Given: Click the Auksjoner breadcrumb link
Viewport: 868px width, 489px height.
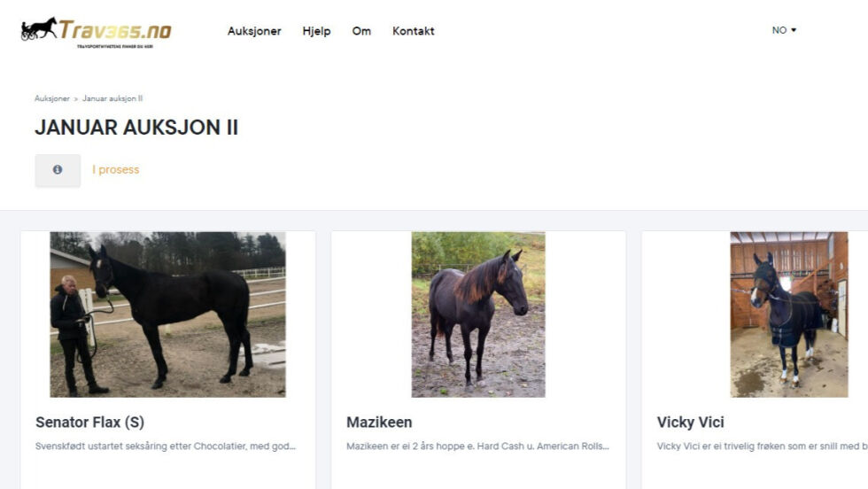Looking at the screenshot, I should coord(52,98).
